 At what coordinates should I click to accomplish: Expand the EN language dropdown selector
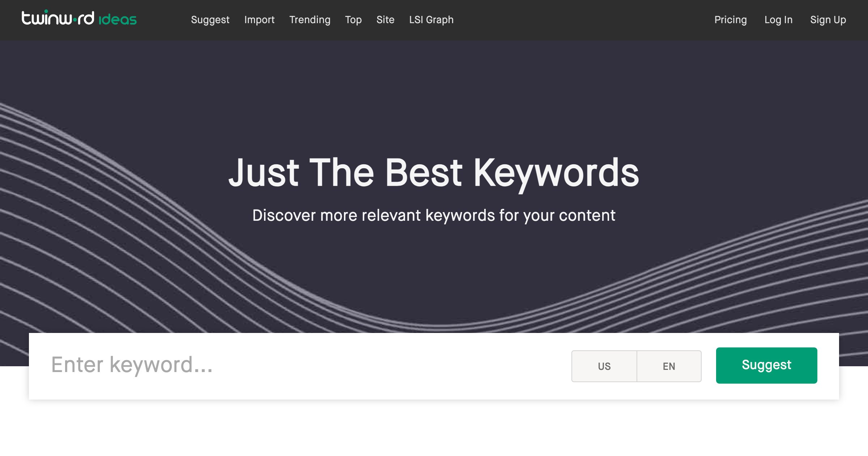[669, 365]
